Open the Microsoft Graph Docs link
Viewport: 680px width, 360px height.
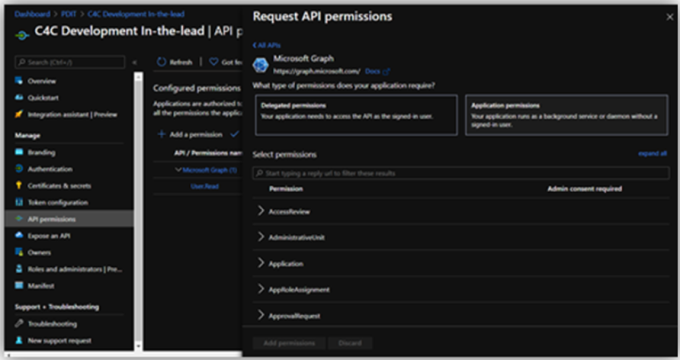point(373,71)
